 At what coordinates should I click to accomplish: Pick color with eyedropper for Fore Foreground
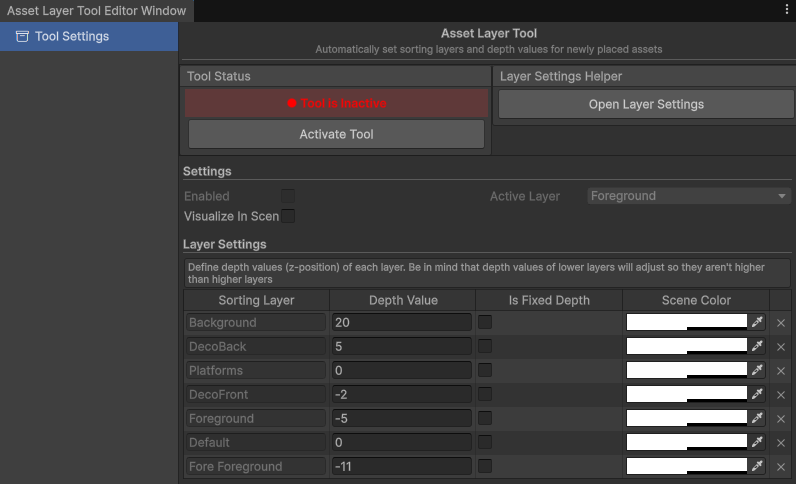click(758, 466)
